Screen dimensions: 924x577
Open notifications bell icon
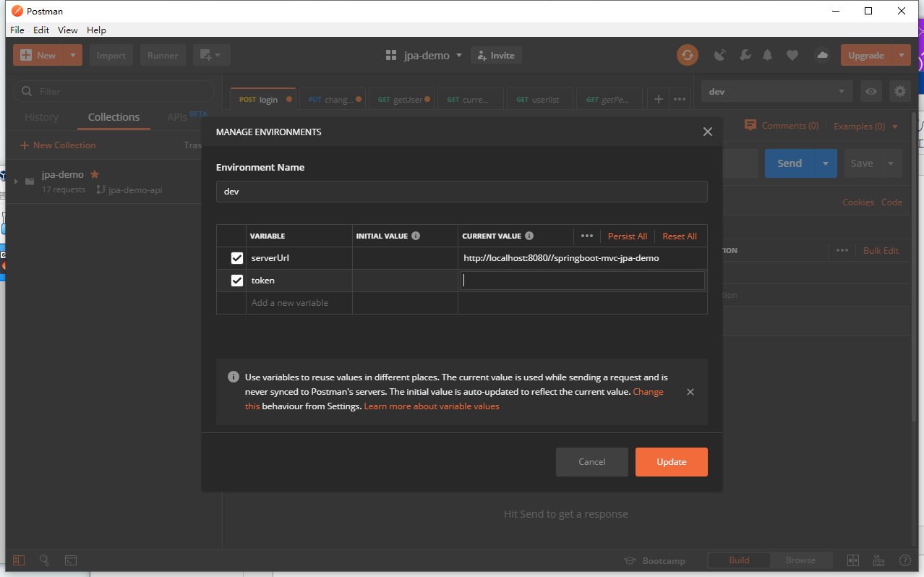(768, 55)
